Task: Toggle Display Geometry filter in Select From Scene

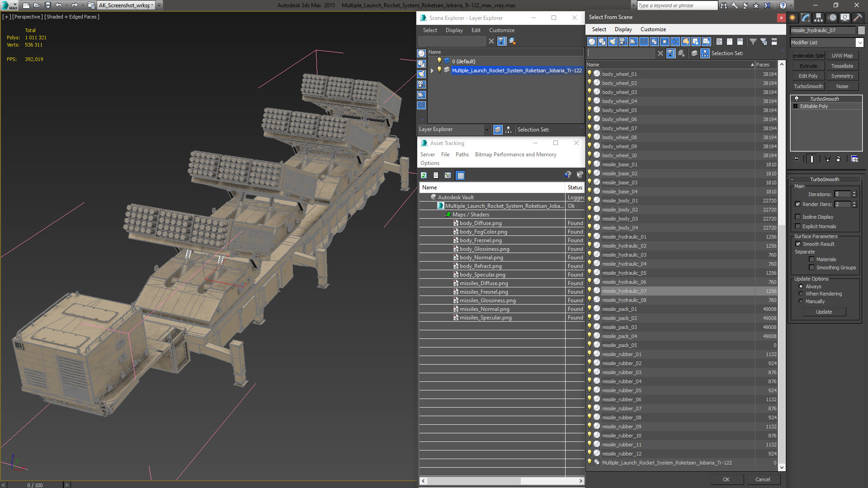Action: [592, 42]
